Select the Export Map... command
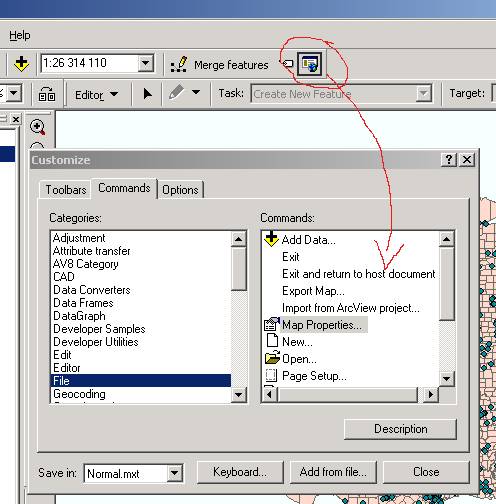 tap(313, 291)
